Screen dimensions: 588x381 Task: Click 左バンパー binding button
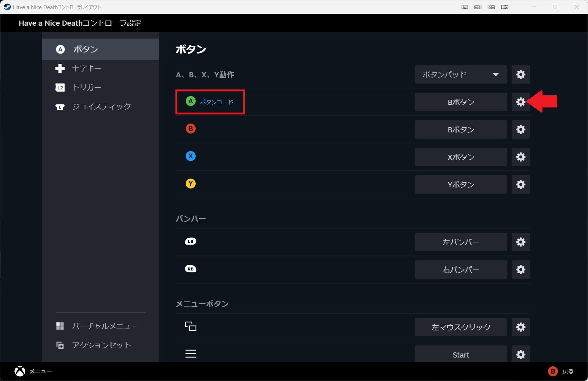pyautogui.click(x=461, y=242)
